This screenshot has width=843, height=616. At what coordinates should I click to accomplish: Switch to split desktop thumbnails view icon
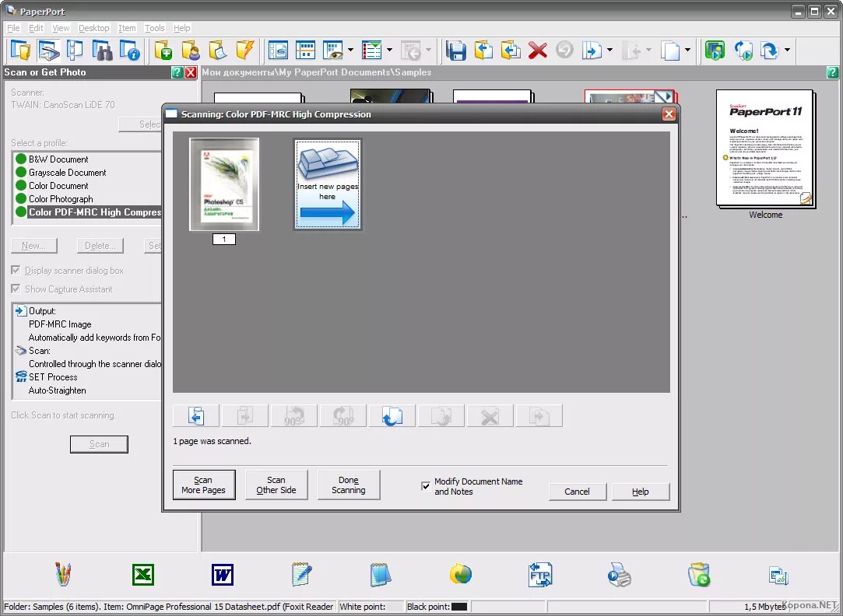305,51
